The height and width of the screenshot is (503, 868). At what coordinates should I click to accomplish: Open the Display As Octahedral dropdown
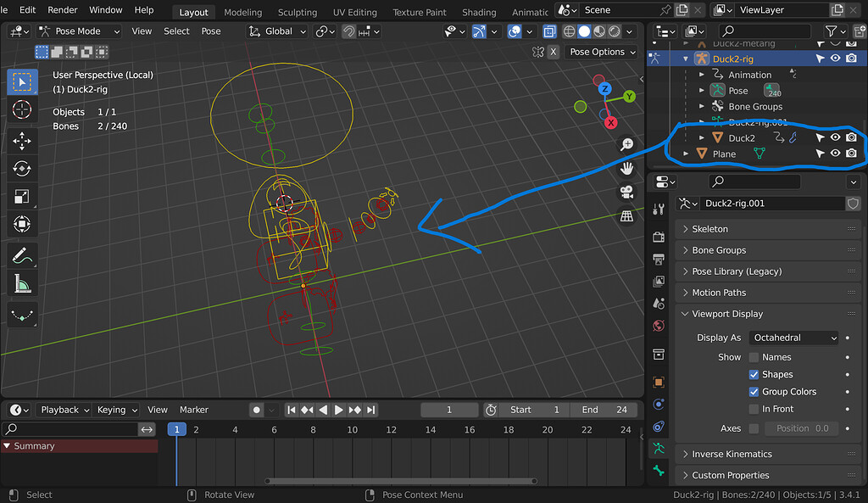(x=794, y=338)
